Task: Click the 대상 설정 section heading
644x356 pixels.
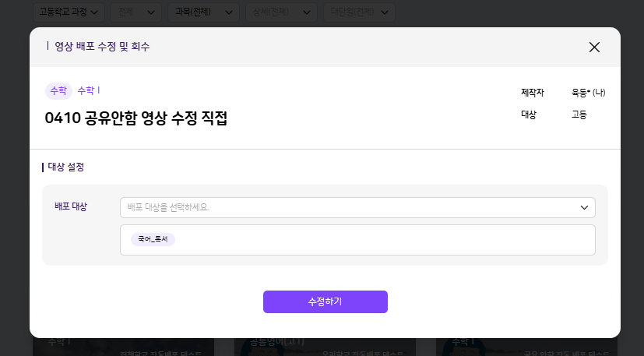Action: pos(65,167)
